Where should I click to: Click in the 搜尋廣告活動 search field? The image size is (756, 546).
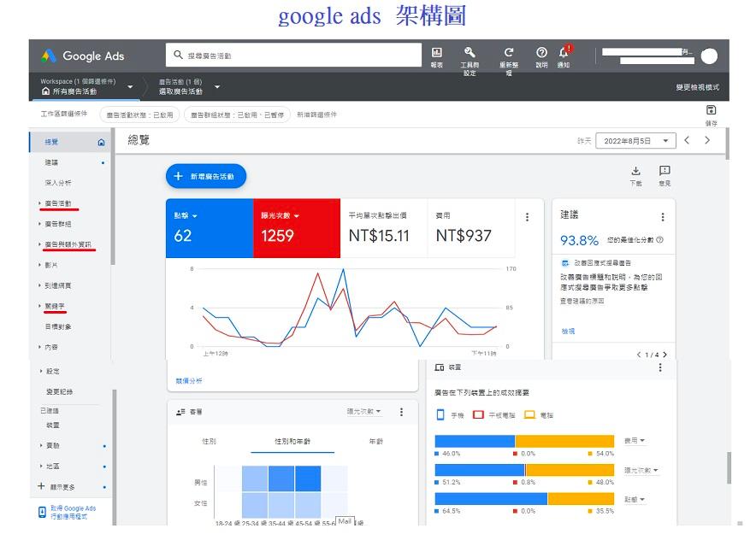click(293, 55)
